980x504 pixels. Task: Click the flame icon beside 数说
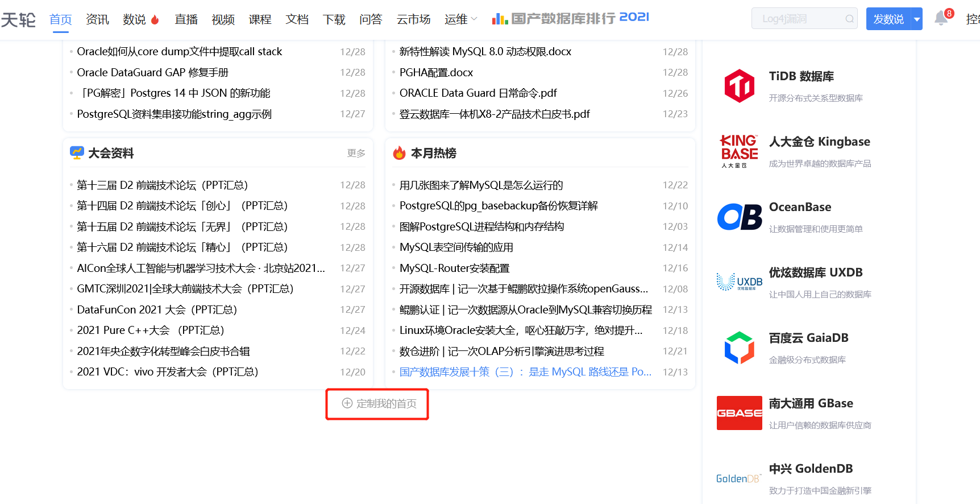tap(155, 20)
